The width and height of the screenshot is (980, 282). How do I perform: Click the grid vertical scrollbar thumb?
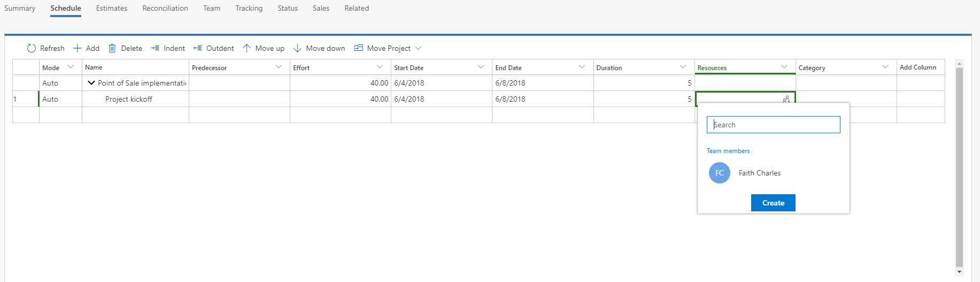959,167
